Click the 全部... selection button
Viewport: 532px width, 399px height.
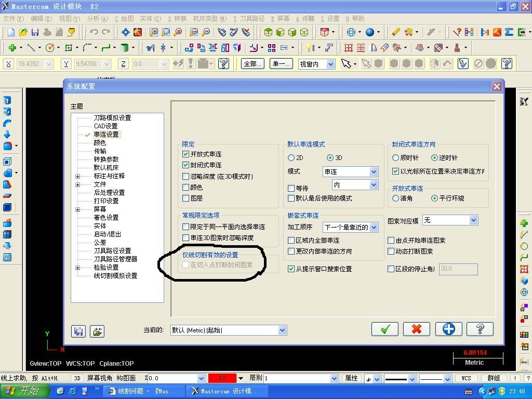(x=253, y=64)
